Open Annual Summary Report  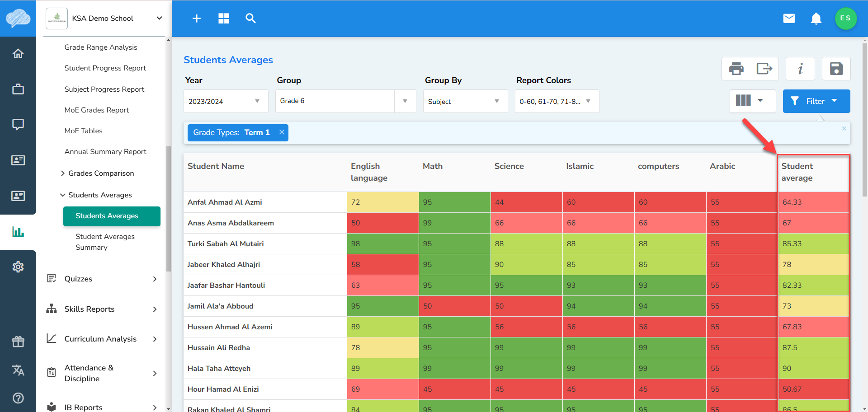[x=105, y=152]
